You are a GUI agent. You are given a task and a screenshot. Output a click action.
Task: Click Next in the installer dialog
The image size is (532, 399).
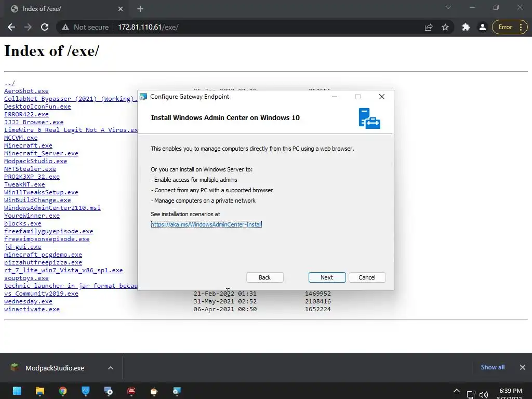tap(327, 277)
